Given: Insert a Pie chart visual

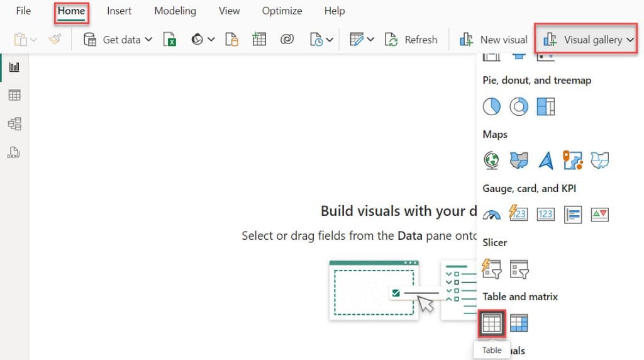Looking at the screenshot, I should [x=492, y=106].
